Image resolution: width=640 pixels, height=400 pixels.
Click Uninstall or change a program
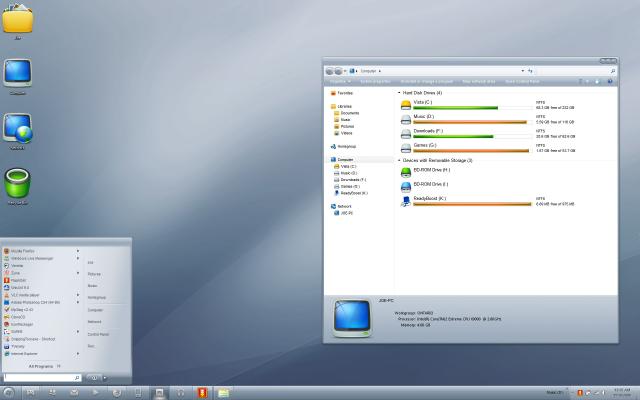tap(427, 82)
